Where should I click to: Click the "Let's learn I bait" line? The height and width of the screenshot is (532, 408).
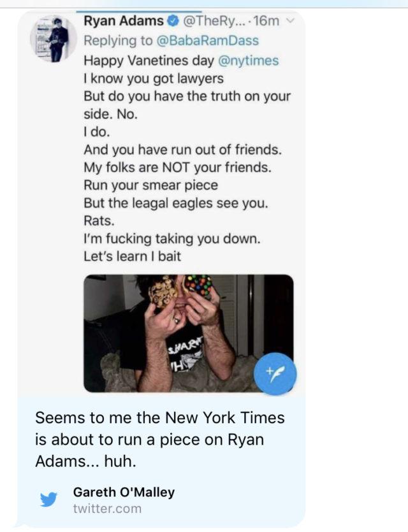pos(133,257)
